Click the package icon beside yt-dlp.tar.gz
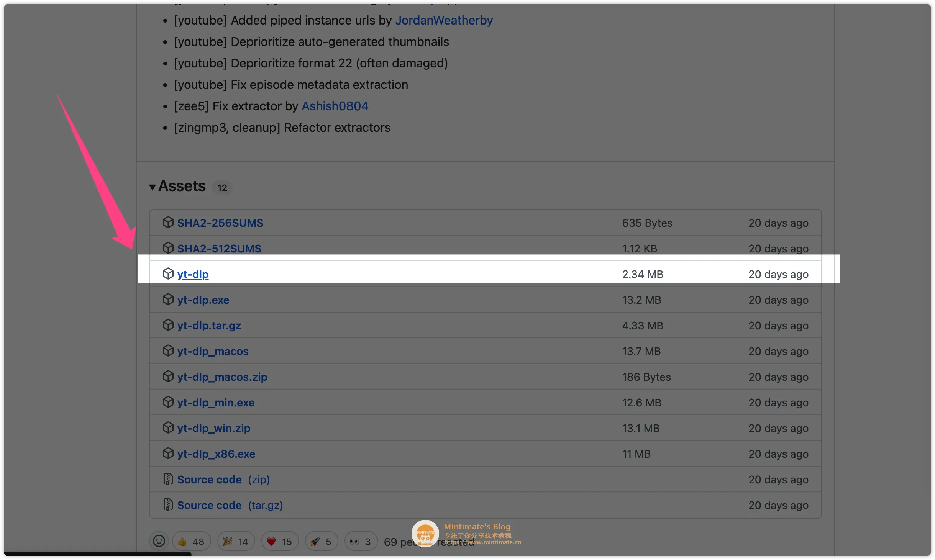935x560 pixels. pos(168,325)
